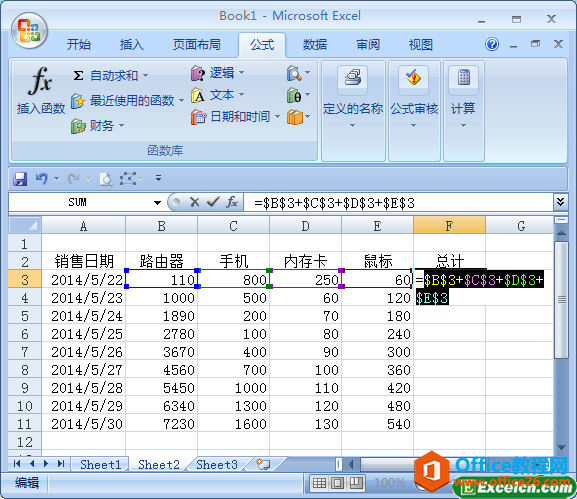Switch to the Insert (插入) tab

[131, 45]
